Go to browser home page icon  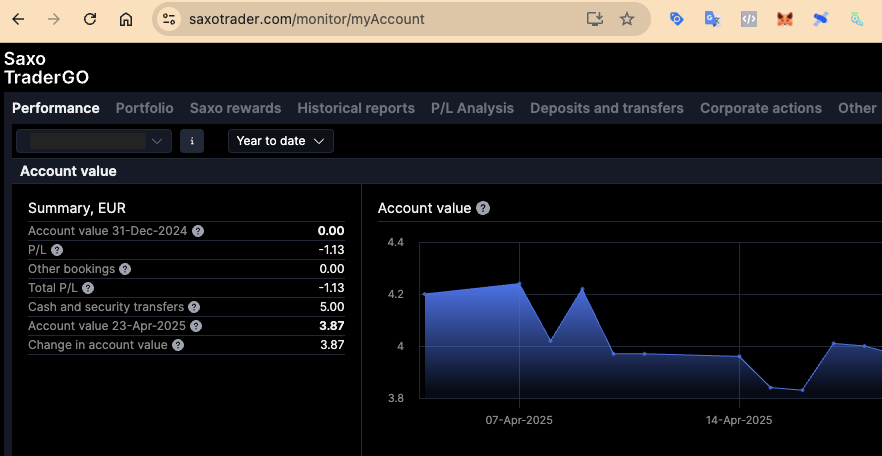[125, 19]
